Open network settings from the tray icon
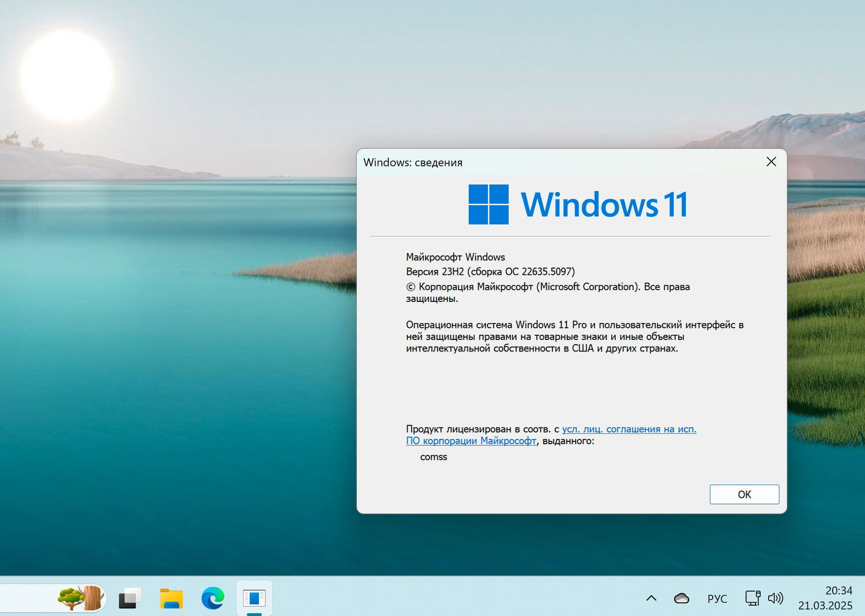Viewport: 865px width, 616px height. (752, 598)
